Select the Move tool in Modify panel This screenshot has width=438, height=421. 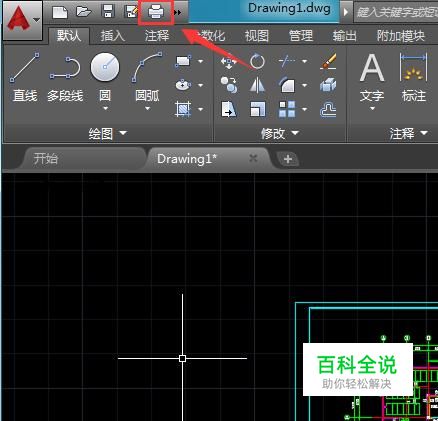click(x=229, y=61)
